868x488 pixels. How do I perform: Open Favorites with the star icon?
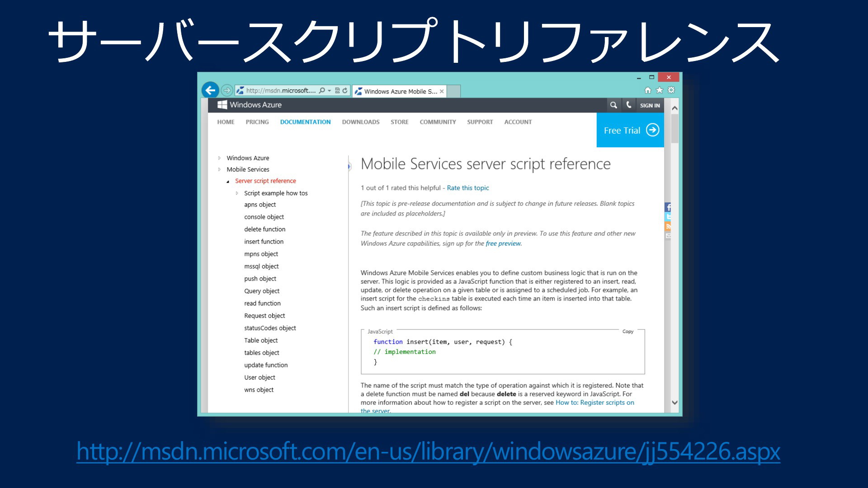coord(660,90)
